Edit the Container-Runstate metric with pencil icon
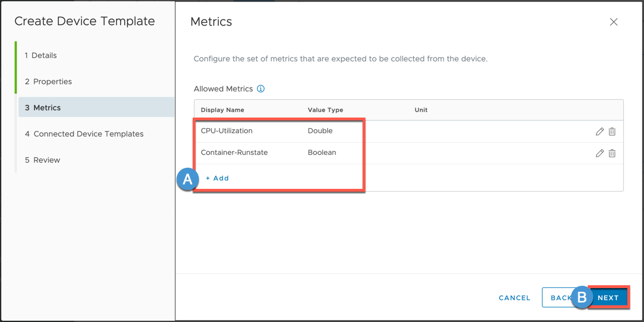Image resolution: width=644 pixels, height=322 pixels. tap(599, 153)
